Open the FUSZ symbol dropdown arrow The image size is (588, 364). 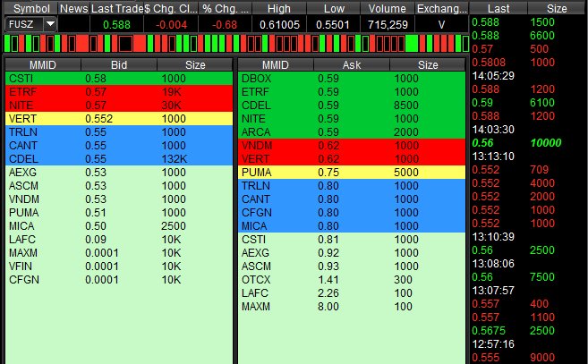coord(50,25)
